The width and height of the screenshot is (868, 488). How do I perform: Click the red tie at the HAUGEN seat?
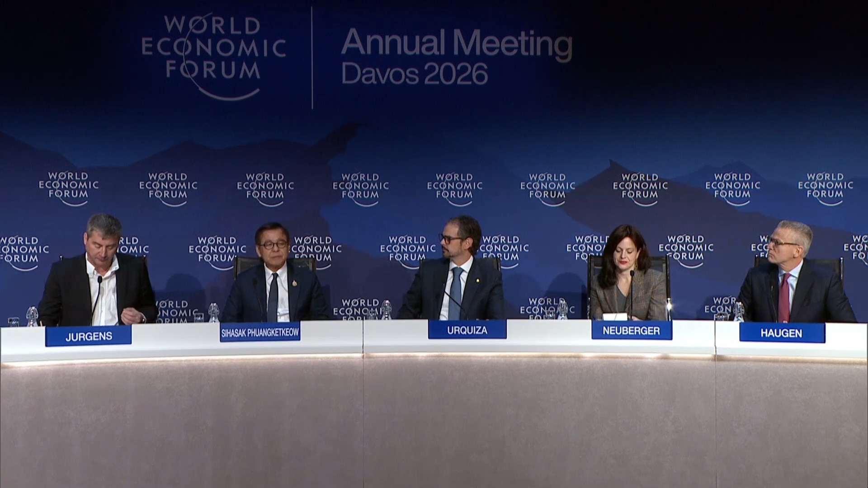tap(783, 298)
